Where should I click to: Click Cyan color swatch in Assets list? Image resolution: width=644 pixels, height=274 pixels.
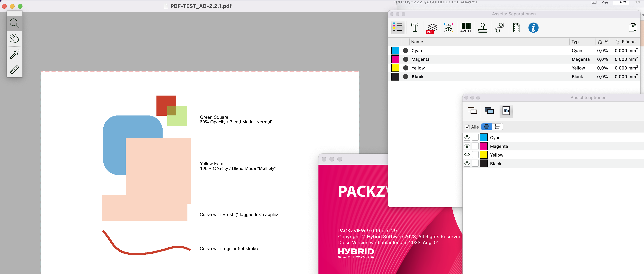click(395, 51)
